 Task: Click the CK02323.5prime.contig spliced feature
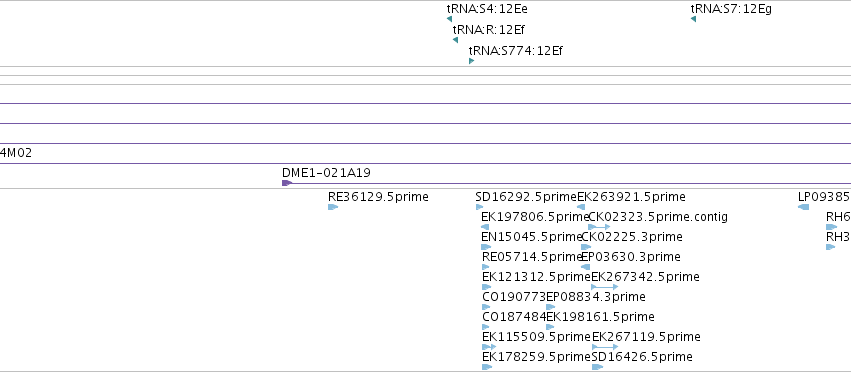point(599,227)
